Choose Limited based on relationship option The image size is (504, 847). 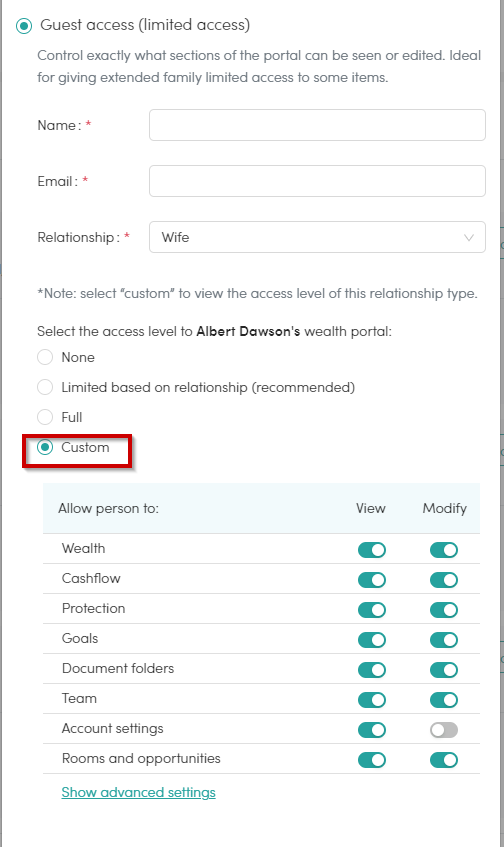pos(45,387)
